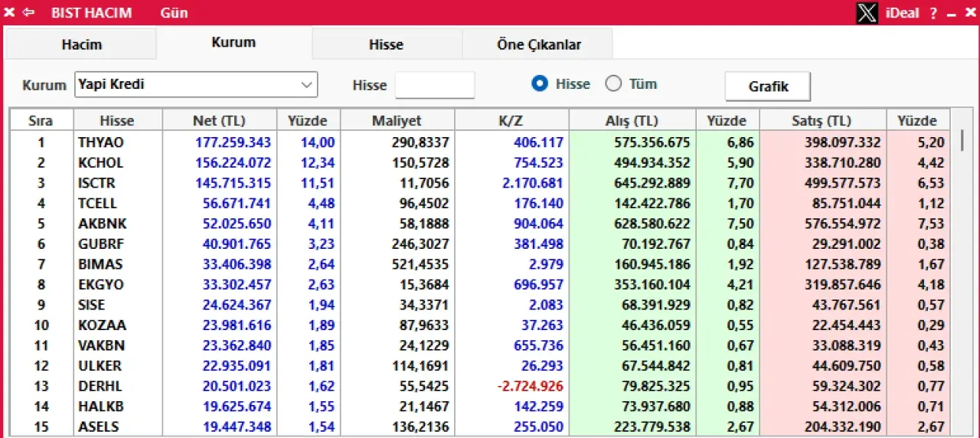Select the DERHL stock
Screen dimensions: 980x438
100,386
